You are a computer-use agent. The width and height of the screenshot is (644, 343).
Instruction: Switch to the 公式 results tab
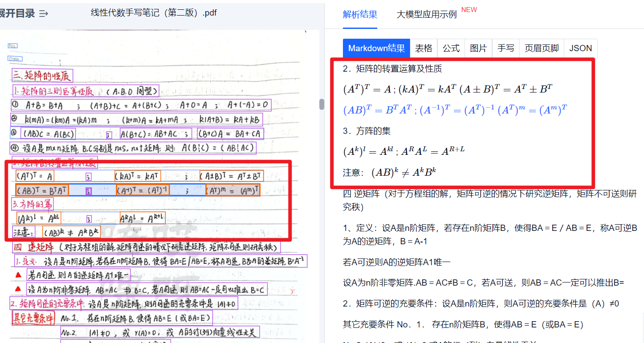pyautogui.click(x=451, y=48)
